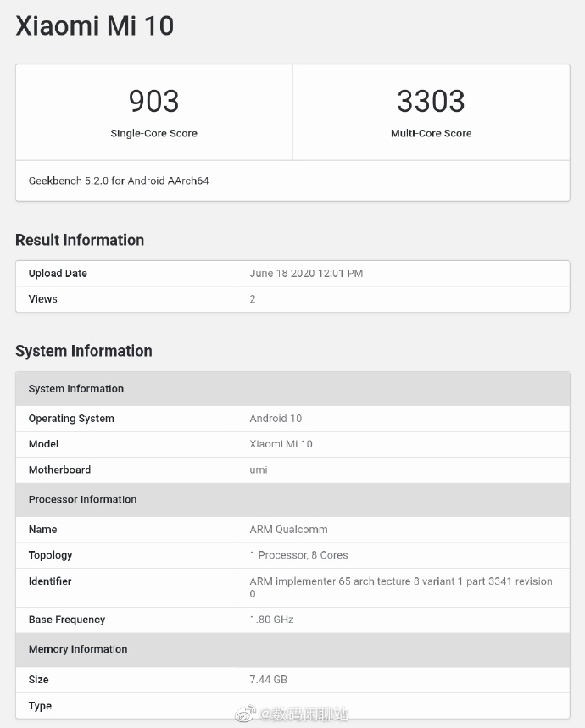Click the 3303 multi-core score value

[x=431, y=102]
